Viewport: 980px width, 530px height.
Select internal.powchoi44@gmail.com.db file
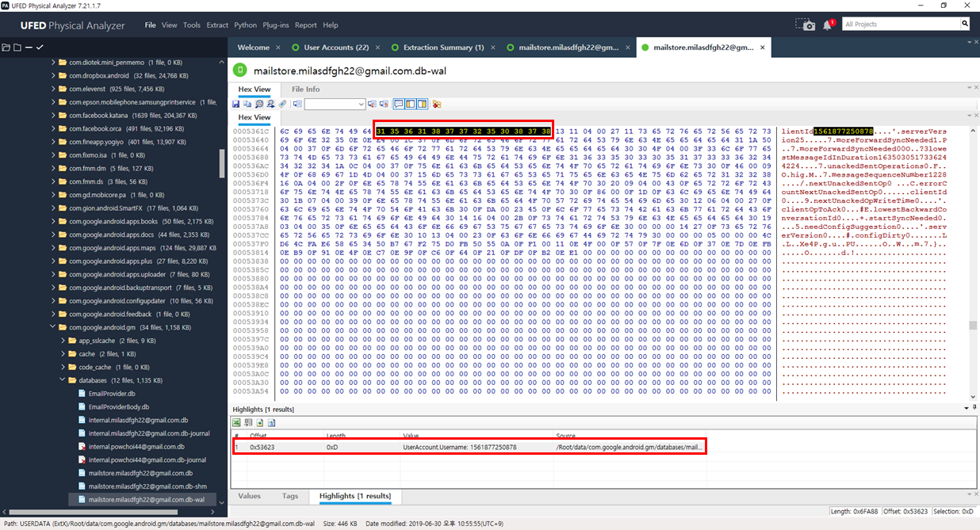pos(136,447)
